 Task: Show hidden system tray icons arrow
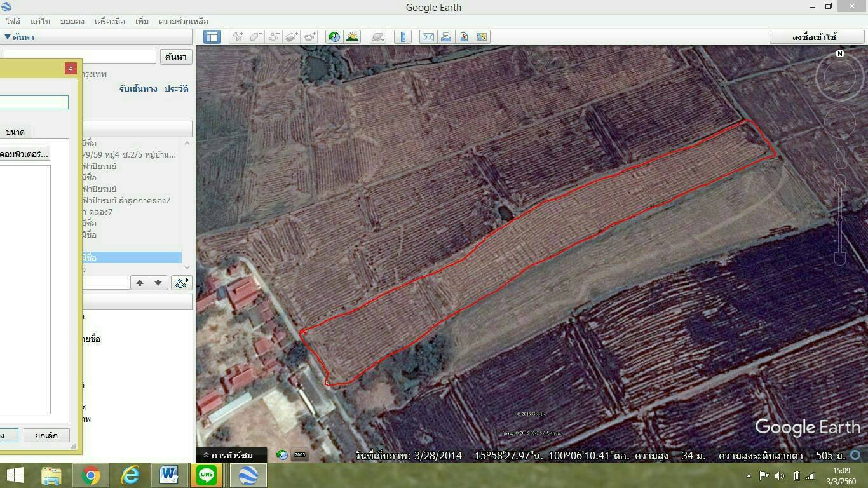click(x=749, y=475)
